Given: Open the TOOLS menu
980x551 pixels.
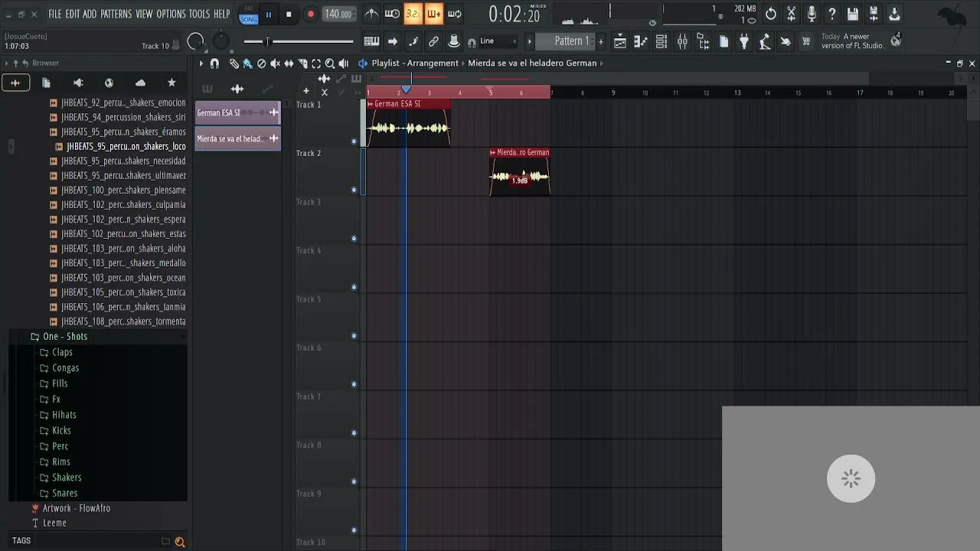Looking at the screenshot, I should (x=199, y=14).
